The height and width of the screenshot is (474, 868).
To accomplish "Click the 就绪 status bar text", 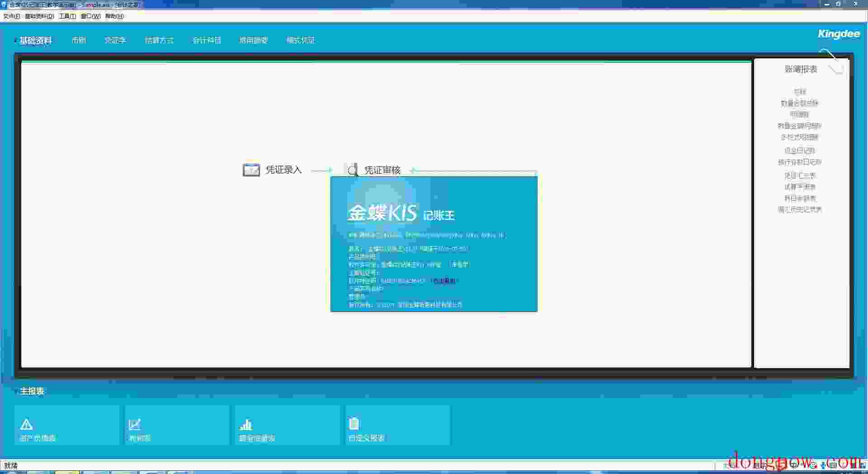I will click(x=11, y=465).
